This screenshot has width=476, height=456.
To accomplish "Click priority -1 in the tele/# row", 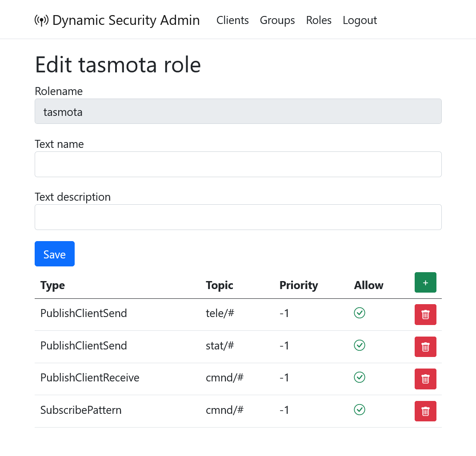I will pos(284,313).
